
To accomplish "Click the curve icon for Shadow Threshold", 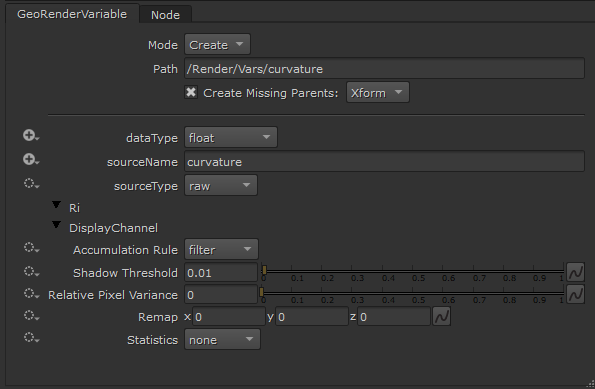I will tap(575, 272).
